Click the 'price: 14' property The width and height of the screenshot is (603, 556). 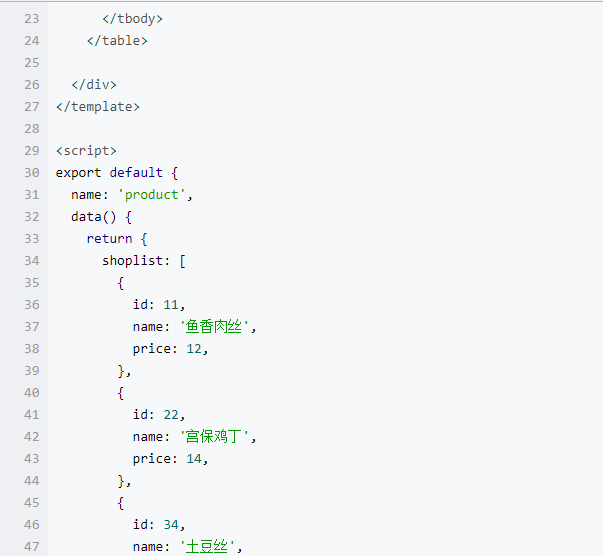[x=171, y=458]
